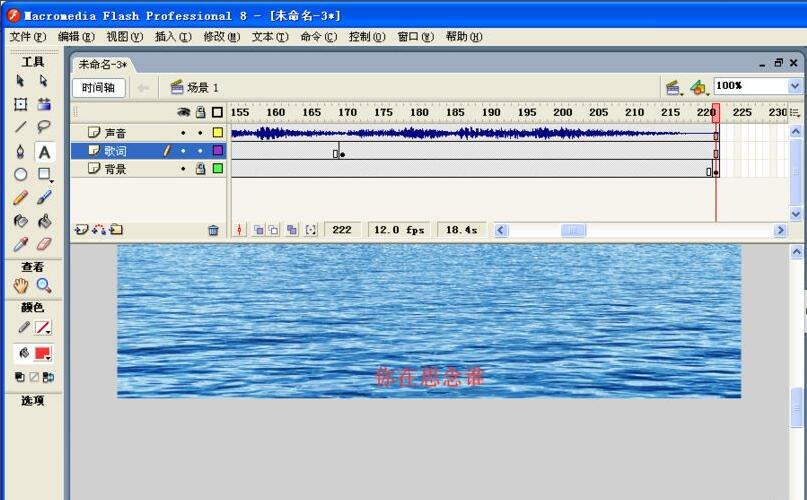
Task: Toggle lock dot of 歌词 layer
Action: [x=200, y=151]
